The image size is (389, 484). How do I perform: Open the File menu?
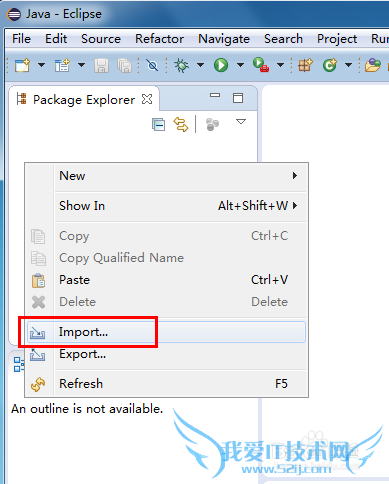pyautogui.click(x=21, y=39)
